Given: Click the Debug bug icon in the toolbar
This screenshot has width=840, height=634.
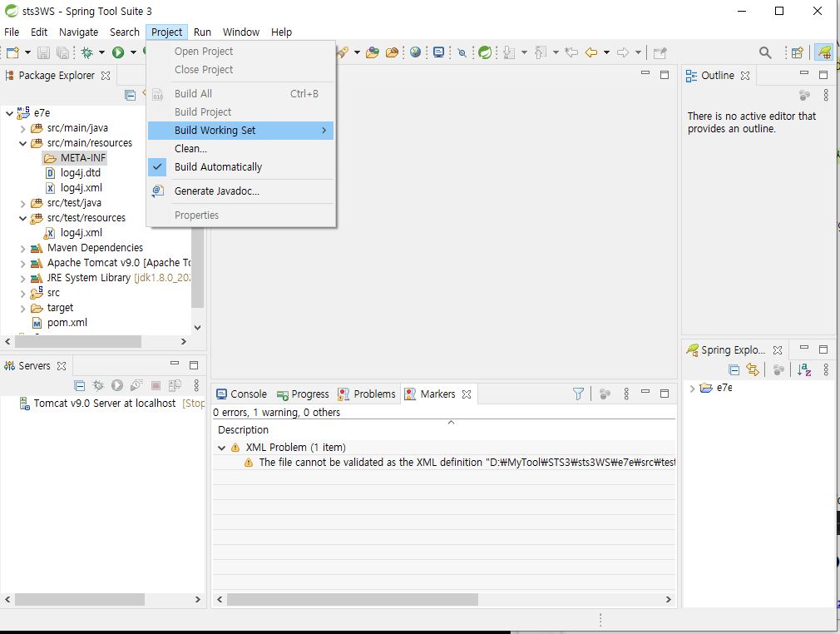Looking at the screenshot, I should 86,52.
